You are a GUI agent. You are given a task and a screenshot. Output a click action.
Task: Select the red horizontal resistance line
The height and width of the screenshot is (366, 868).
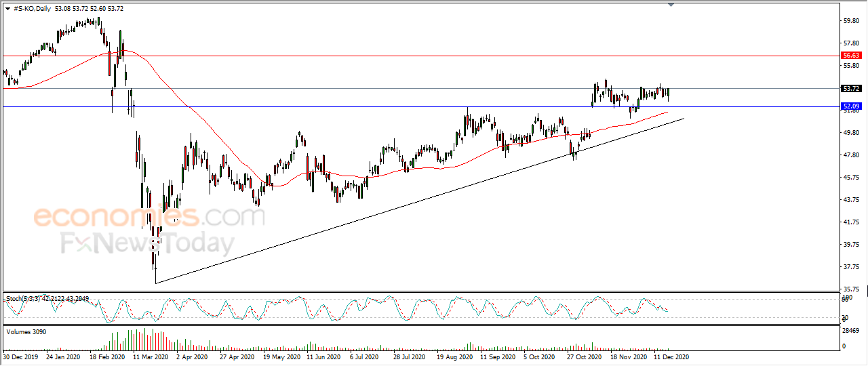tap(420, 55)
